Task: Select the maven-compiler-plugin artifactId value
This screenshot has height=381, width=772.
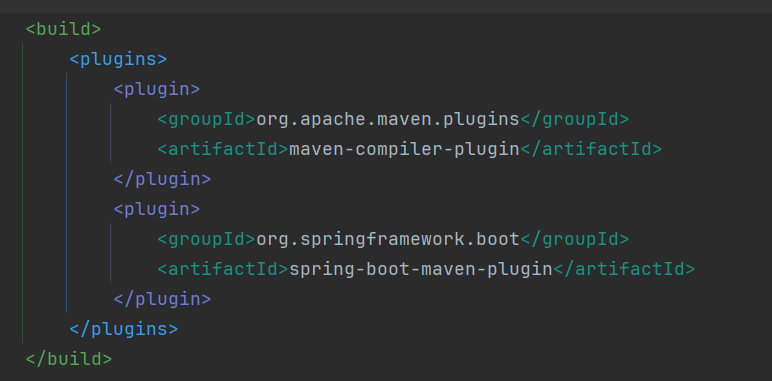Action: [x=405, y=149]
